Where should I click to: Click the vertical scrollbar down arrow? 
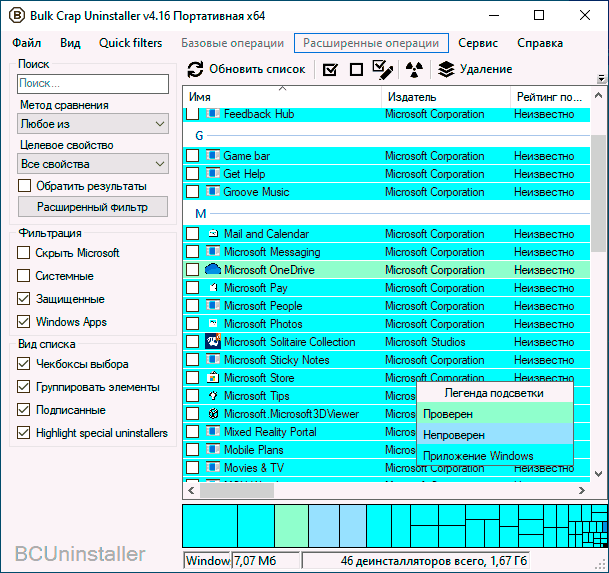tap(599, 474)
